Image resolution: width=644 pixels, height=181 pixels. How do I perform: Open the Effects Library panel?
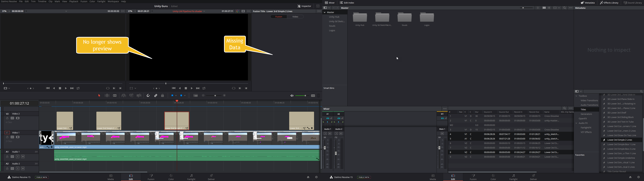tap(609, 3)
